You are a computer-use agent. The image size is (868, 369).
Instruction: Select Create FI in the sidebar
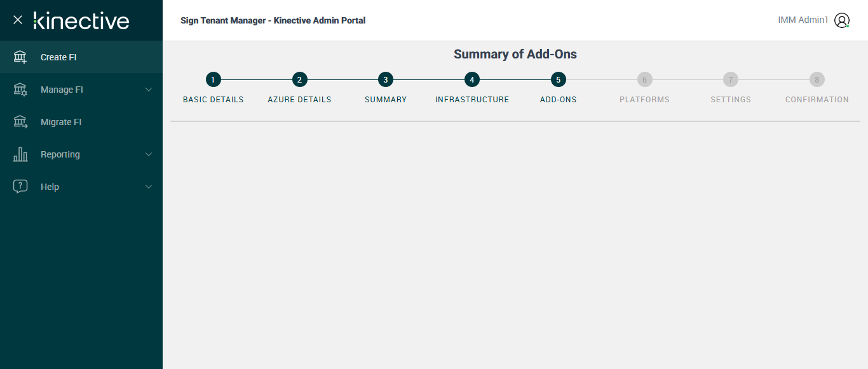click(x=58, y=57)
